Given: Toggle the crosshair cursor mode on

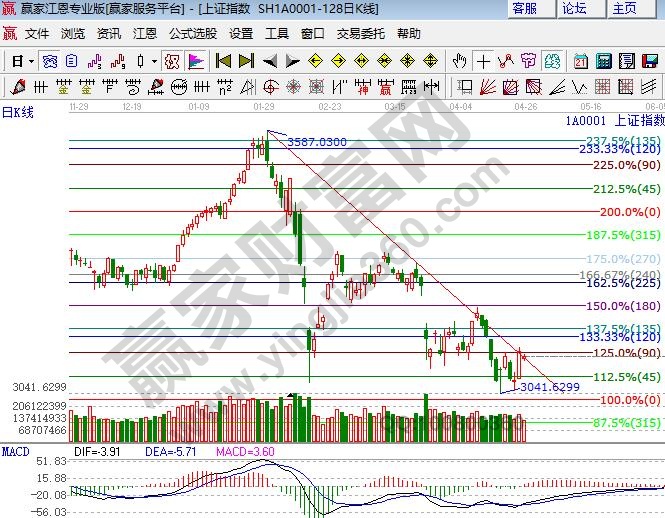Looking at the screenshot, I should [484, 61].
